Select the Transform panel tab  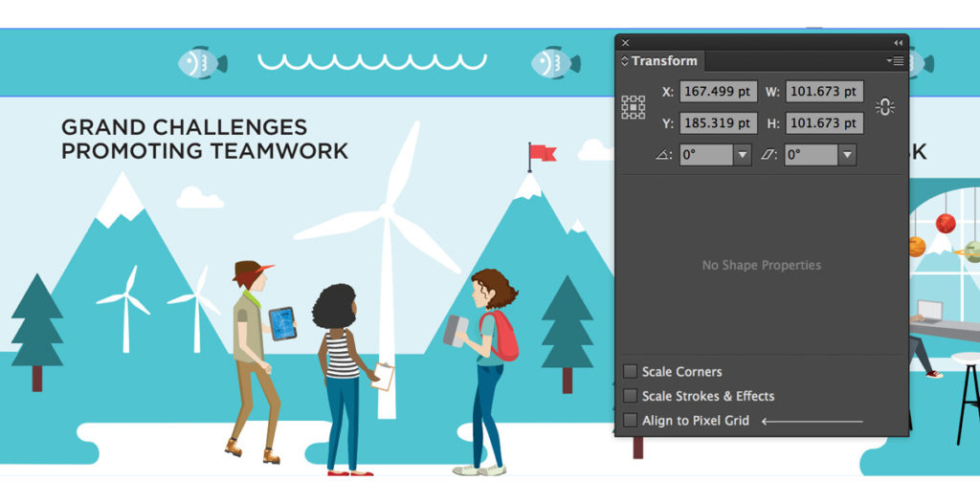pyautogui.click(x=663, y=61)
